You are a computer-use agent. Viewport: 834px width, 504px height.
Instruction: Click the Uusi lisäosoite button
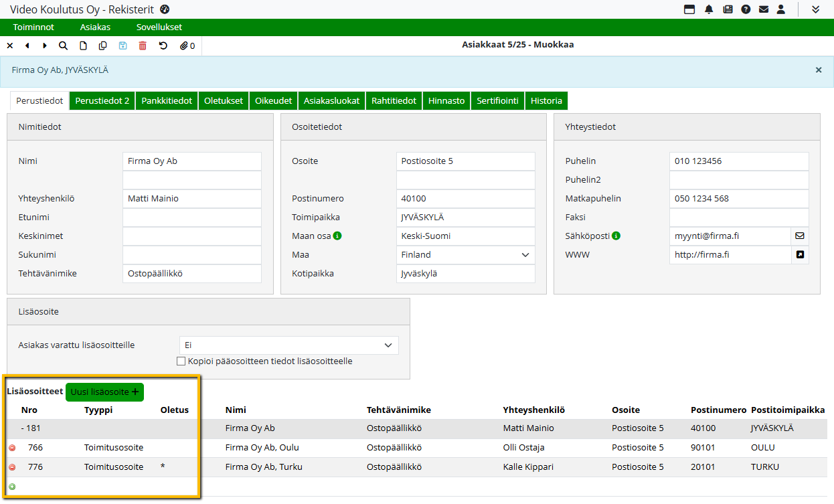[x=104, y=392]
